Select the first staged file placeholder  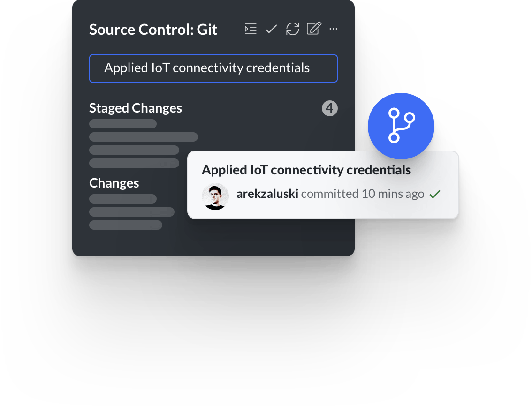123,124
